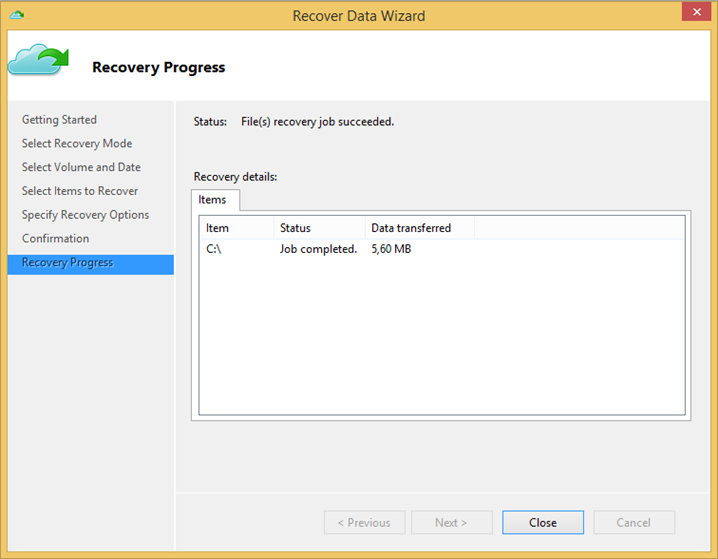Click the 5,60 MB data transferred cell

tap(391, 249)
